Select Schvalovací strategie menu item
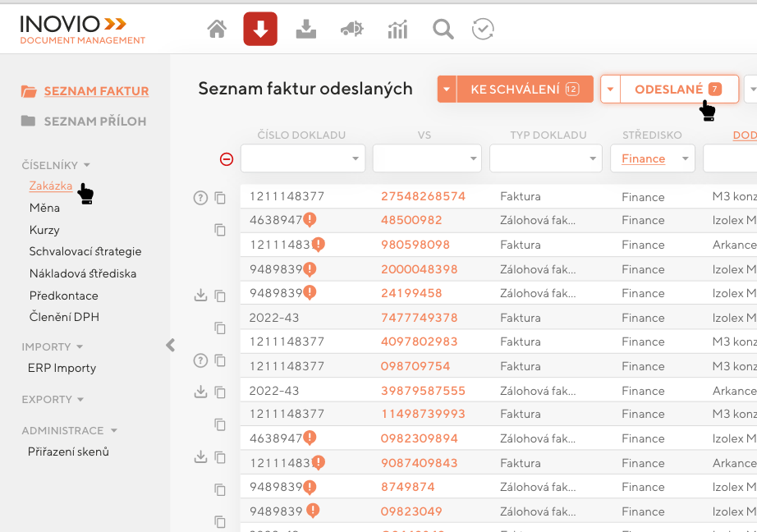757x532 pixels. pyautogui.click(x=85, y=252)
